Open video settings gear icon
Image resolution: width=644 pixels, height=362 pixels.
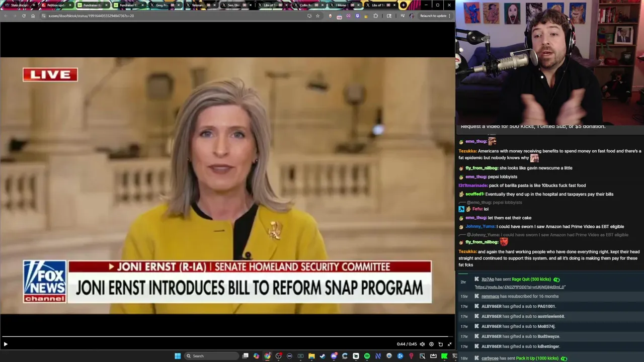coord(431,344)
